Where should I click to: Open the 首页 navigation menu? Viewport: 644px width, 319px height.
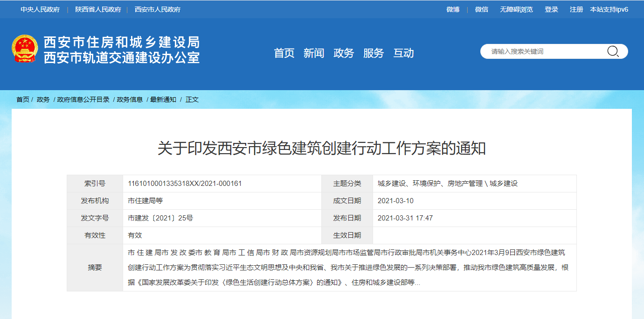[284, 53]
